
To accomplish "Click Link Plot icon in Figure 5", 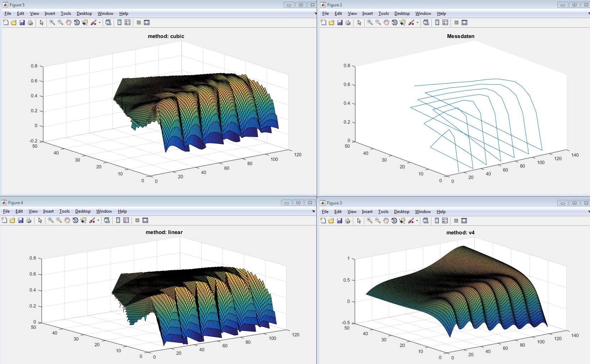I will (108, 22).
